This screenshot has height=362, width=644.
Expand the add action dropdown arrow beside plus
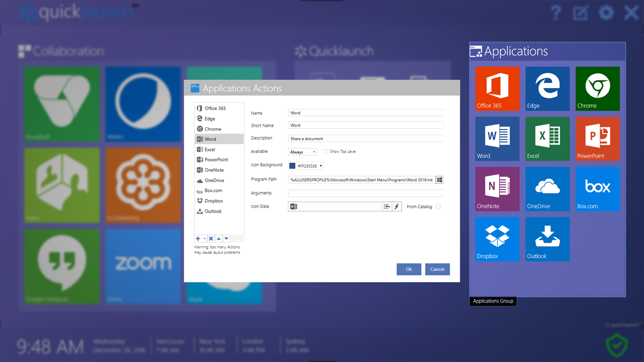point(204,239)
